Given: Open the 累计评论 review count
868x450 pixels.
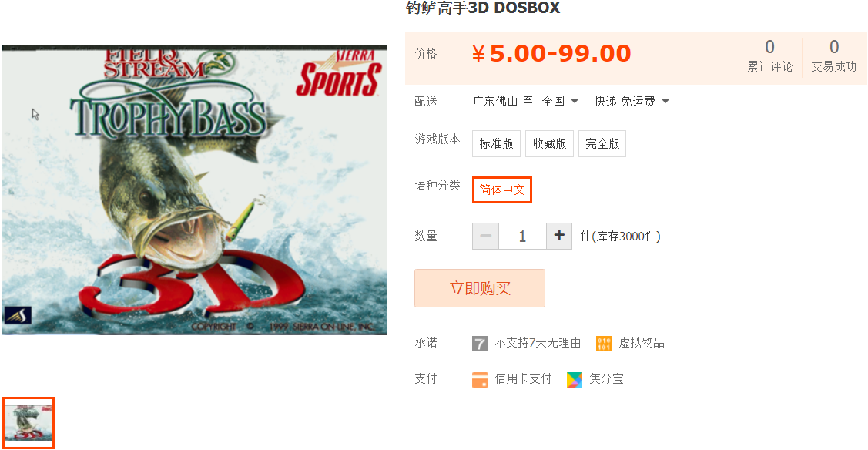Looking at the screenshot, I should [769, 56].
